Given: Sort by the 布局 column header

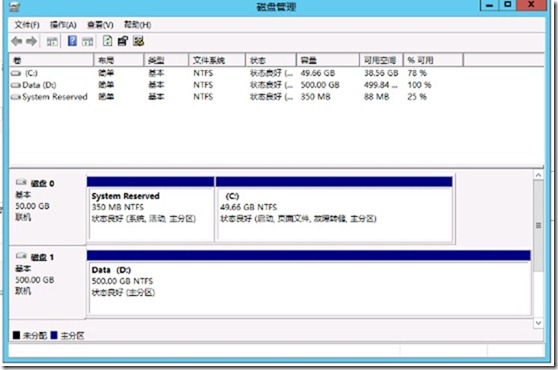Looking at the screenshot, I should pyautogui.click(x=119, y=60).
